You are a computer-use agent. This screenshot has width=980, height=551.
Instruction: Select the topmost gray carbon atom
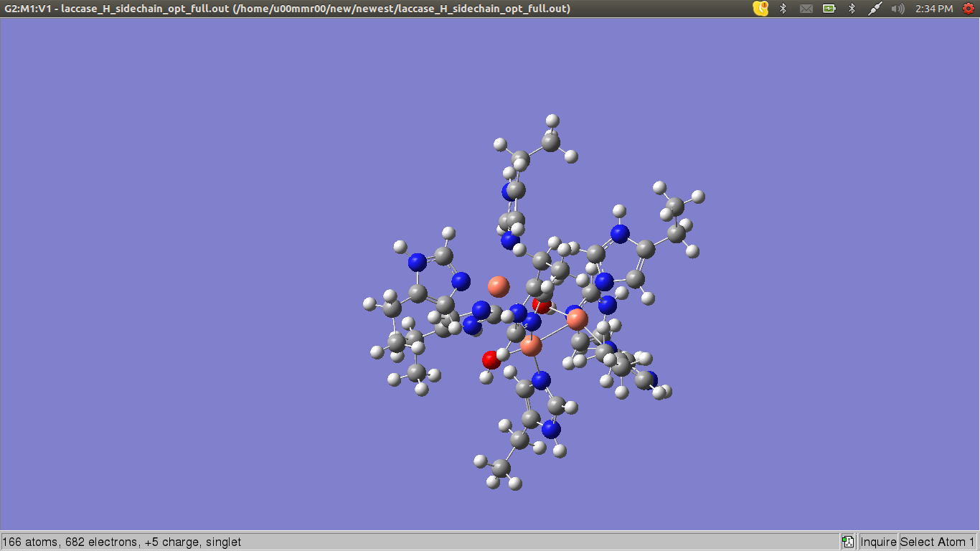(550, 142)
